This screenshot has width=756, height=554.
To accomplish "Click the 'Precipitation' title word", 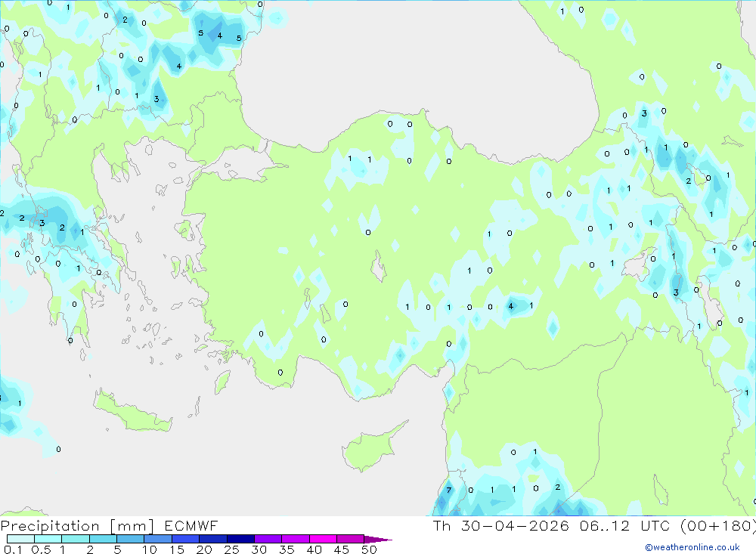I will pos(50,526).
